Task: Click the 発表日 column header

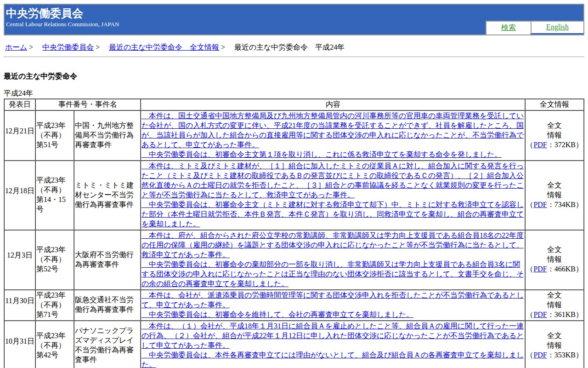Action: [x=20, y=104]
